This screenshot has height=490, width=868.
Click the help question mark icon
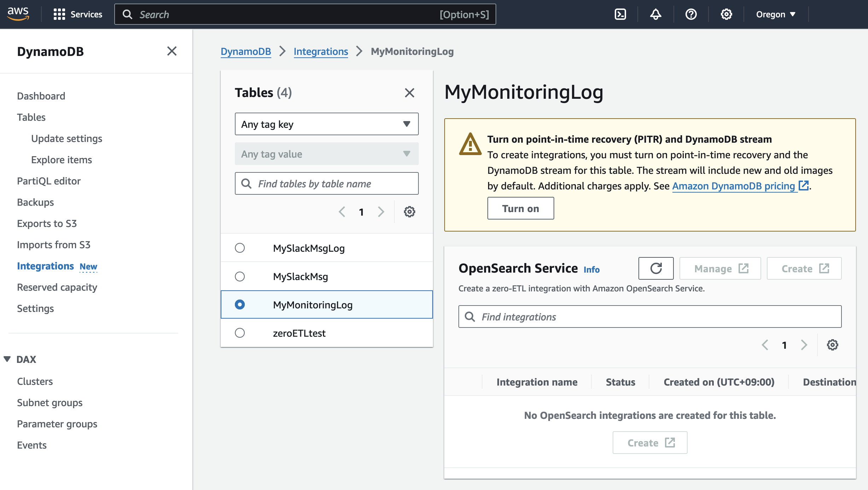coord(691,14)
